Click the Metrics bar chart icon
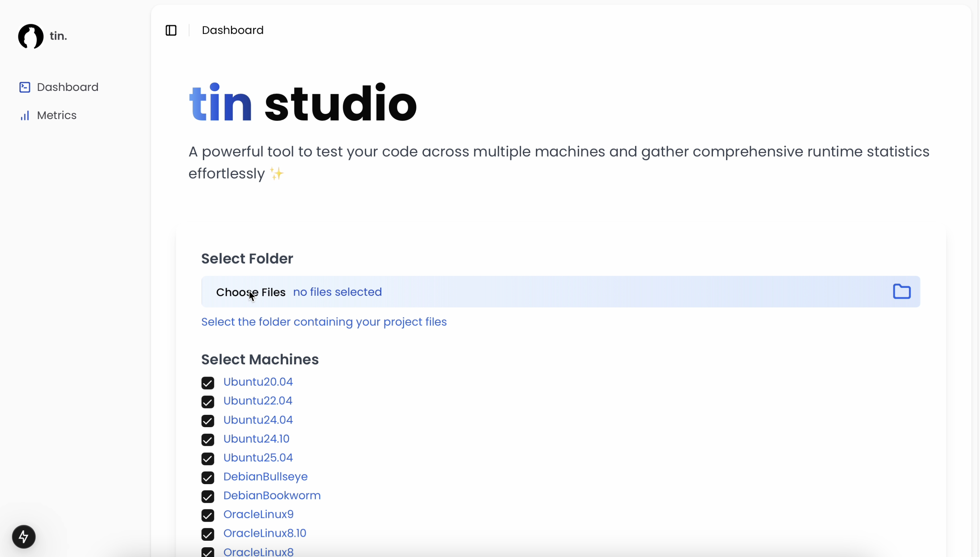 tap(25, 115)
